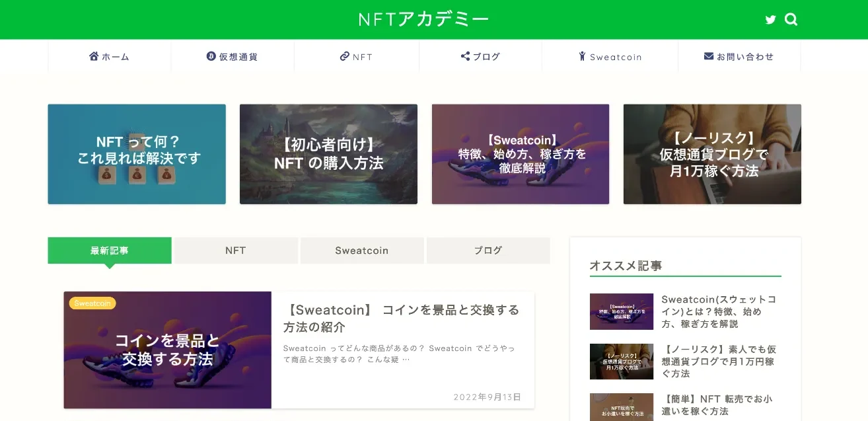Open sidebar link 【ノーリスク】素人でも仮想通貨ブログ

click(x=719, y=362)
